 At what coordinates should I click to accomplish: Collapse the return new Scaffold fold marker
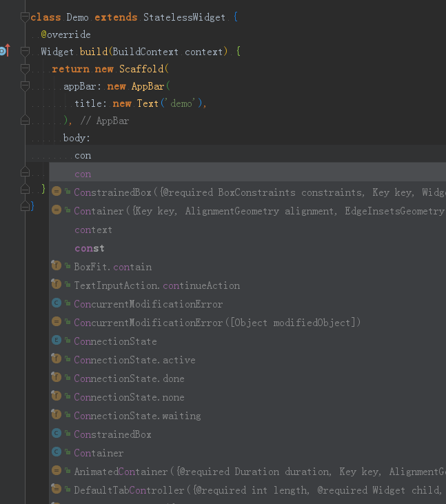click(25, 69)
